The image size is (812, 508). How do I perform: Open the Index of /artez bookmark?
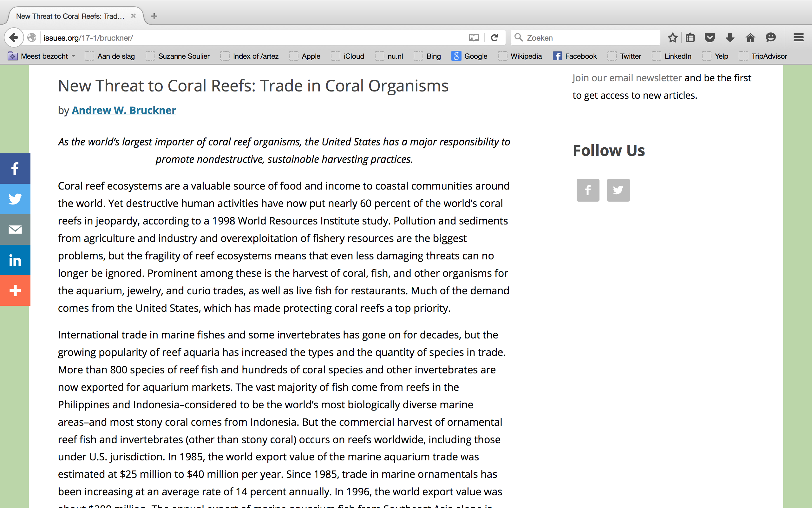[249, 56]
